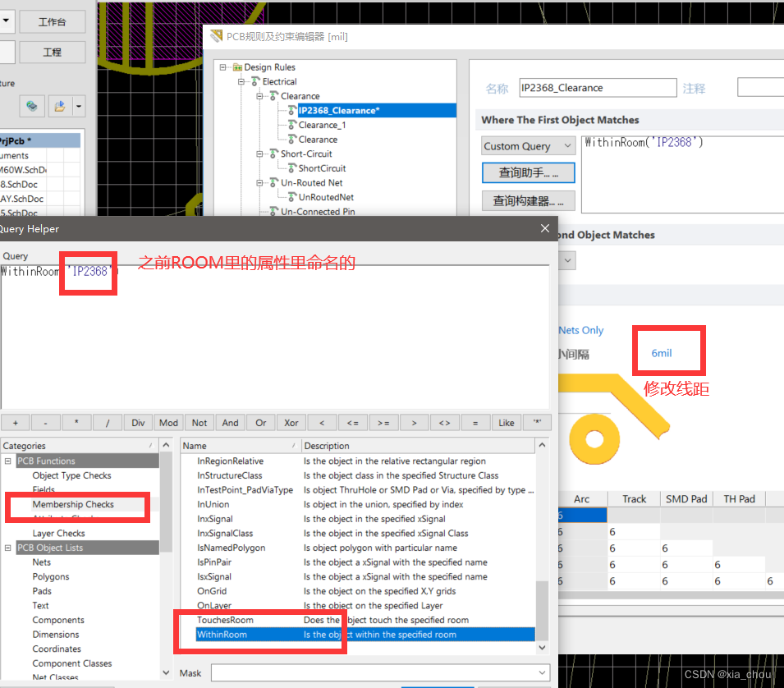Click the minus operator button
This screenshot has width=784, height=688.
tap(45, 423)
